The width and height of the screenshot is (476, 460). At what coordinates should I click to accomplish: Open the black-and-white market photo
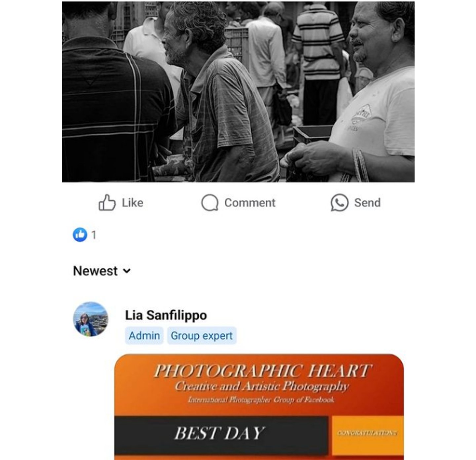238,92
